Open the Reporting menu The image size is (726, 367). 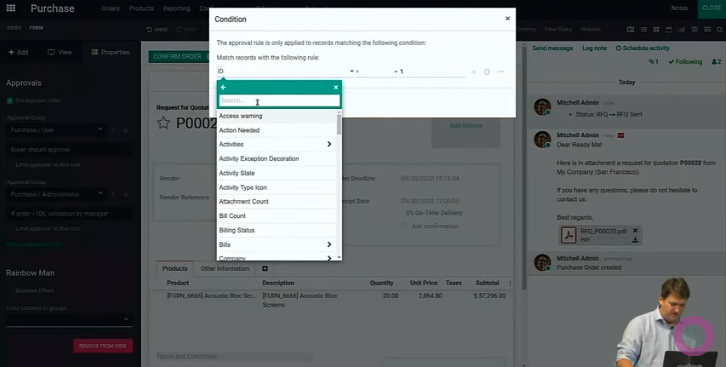176,8
